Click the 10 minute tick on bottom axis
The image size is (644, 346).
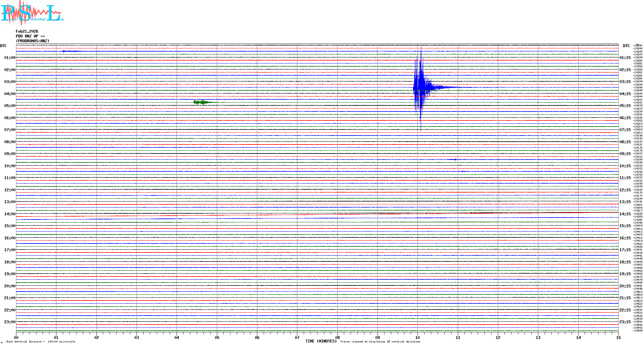coord(417,337)
